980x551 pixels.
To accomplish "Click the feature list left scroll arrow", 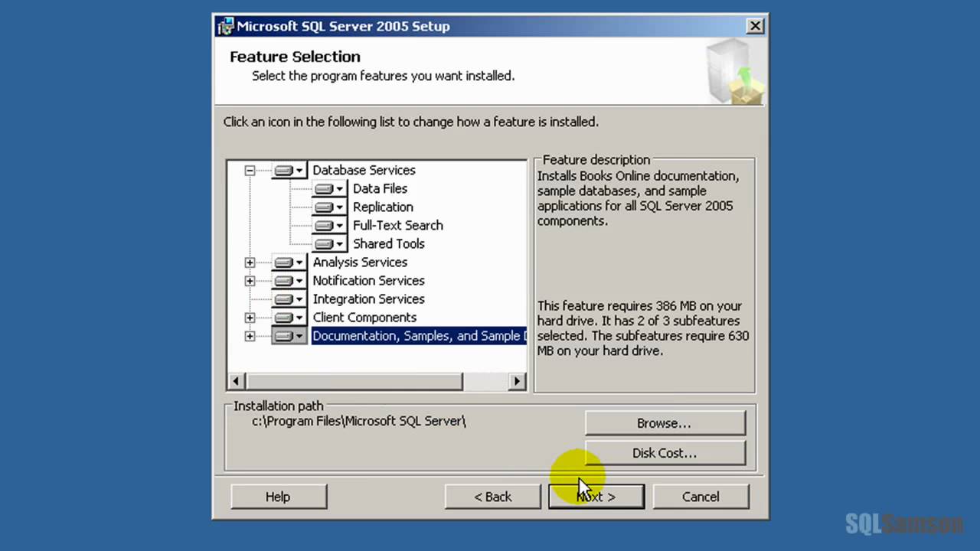I will [x=237, y=380].
